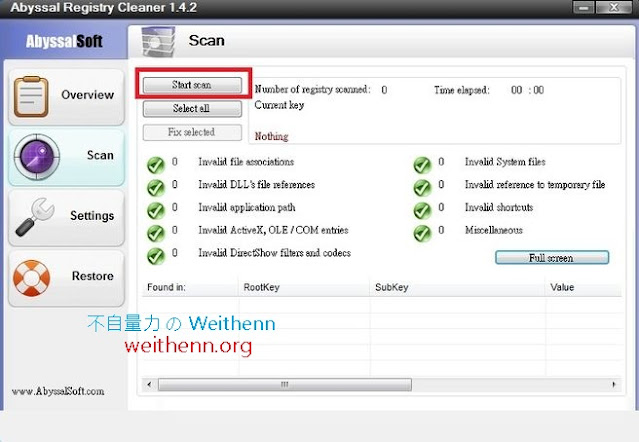Click the Value column header
639x442 pixels.
point(584,287)
